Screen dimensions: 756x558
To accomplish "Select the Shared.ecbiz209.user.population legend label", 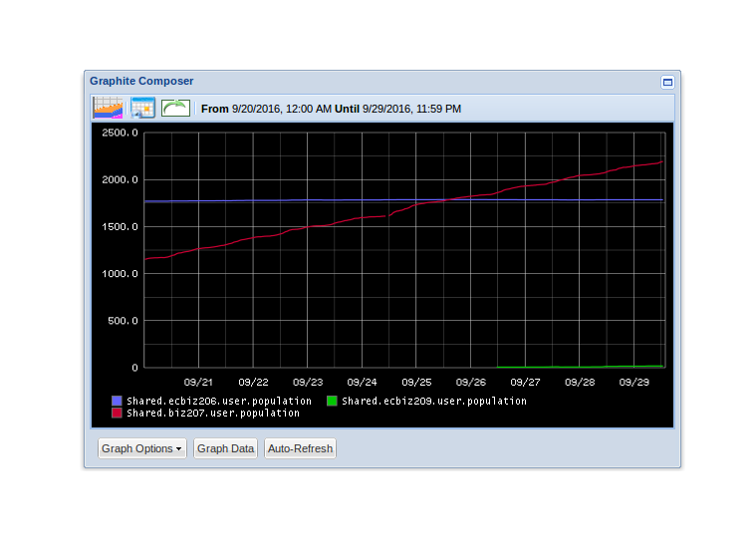I will [433, 401].
